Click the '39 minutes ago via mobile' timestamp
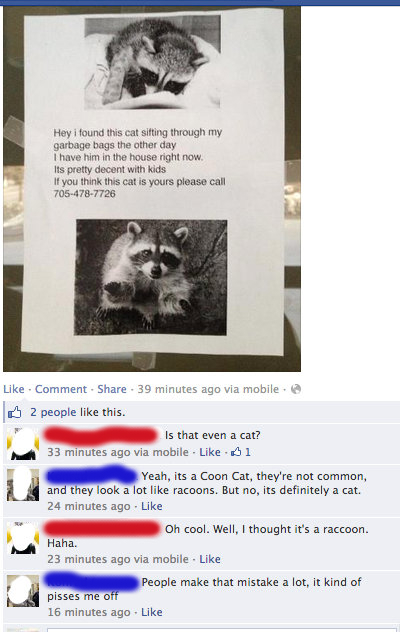This screenshot has height=632, width=400. click(208, 389)
